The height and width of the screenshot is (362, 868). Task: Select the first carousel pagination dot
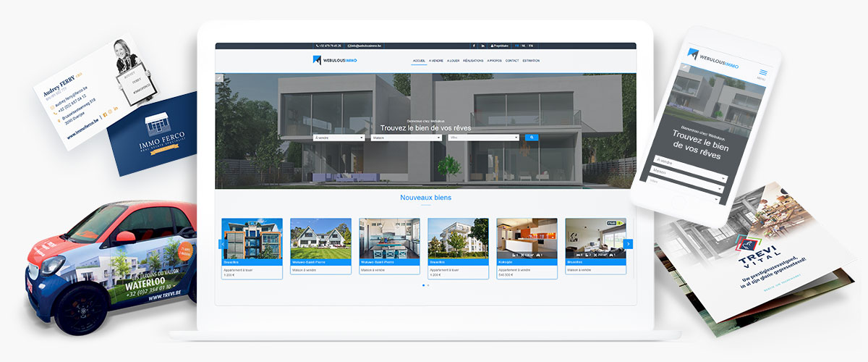(423, 285)
